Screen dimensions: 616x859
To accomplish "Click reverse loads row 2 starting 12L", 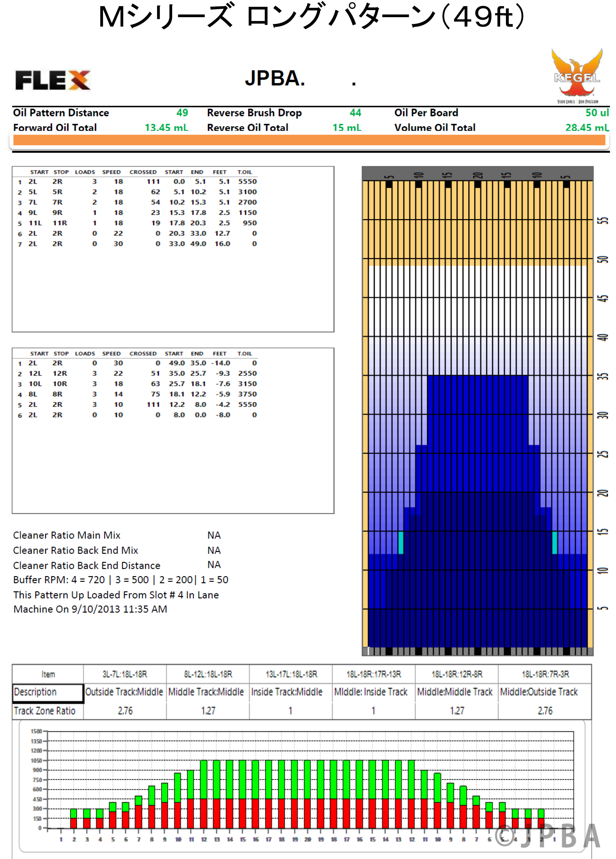I will [x=136, y=374].
